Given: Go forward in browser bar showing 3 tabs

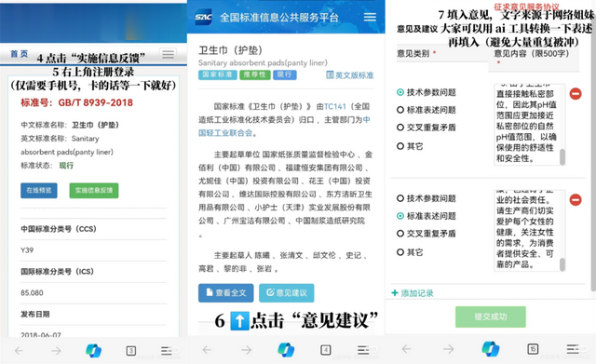Looking at the screenshot, I should [x=56, y=350].
